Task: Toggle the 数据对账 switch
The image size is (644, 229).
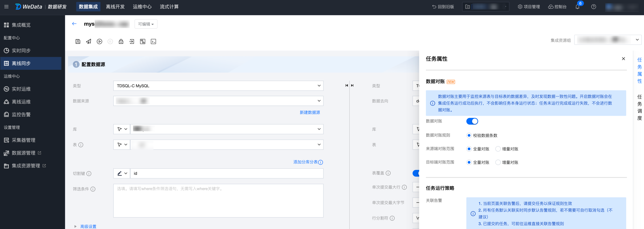Action: coord(472,121)
